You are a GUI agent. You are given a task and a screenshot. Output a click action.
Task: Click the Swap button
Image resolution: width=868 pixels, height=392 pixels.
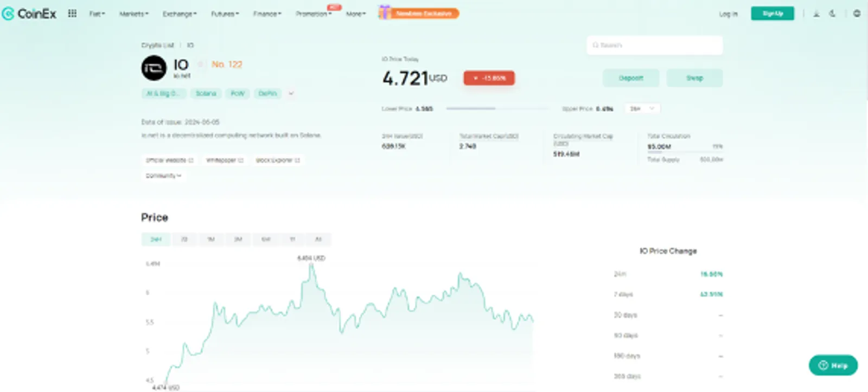pos(694,78)
